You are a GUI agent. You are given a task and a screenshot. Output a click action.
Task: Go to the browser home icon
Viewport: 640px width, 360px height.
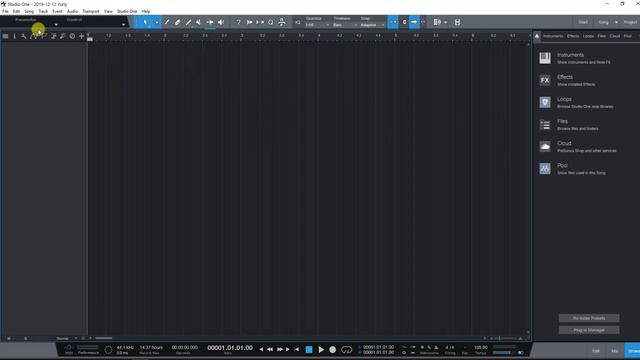(x=537, y=36)
